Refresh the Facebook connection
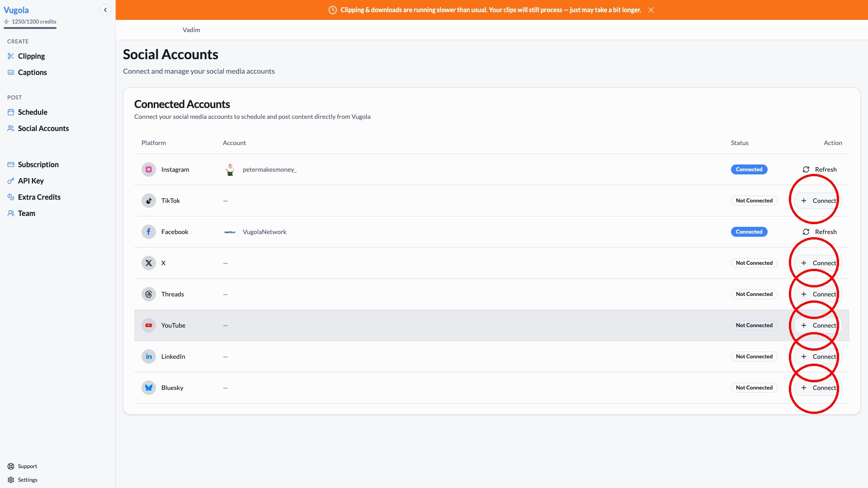The width and height of the screenshot is (868, 488). coord(820,232)
